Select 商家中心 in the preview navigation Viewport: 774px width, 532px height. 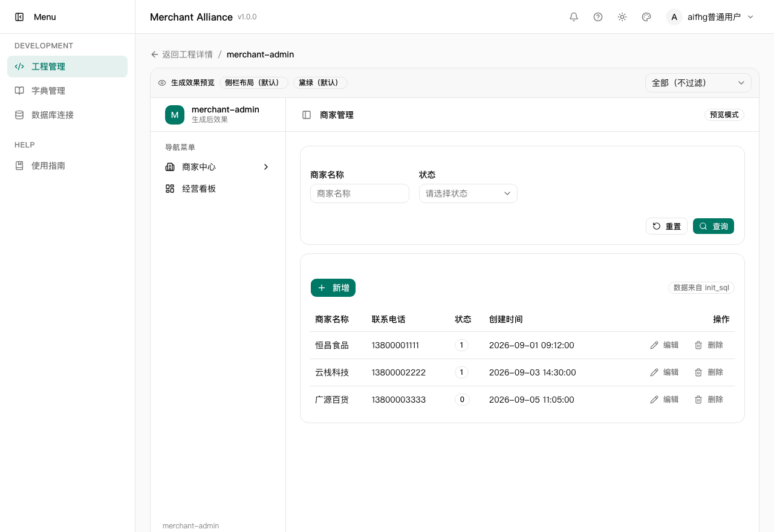218,167
